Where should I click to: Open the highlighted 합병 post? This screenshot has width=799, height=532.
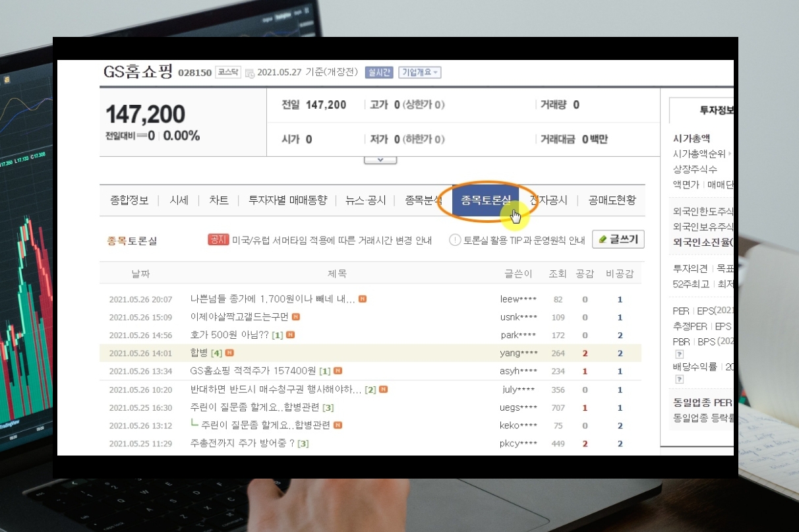pyautogui.click(x=198, y=353)
